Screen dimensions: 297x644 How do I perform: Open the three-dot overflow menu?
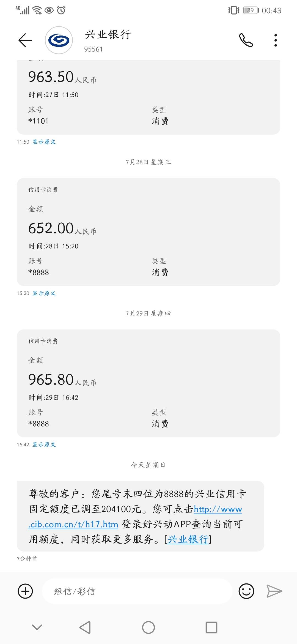coord(276,40)
